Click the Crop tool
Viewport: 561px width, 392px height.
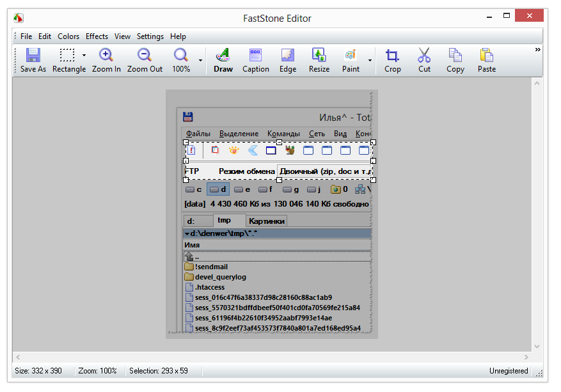pos(393,61)
